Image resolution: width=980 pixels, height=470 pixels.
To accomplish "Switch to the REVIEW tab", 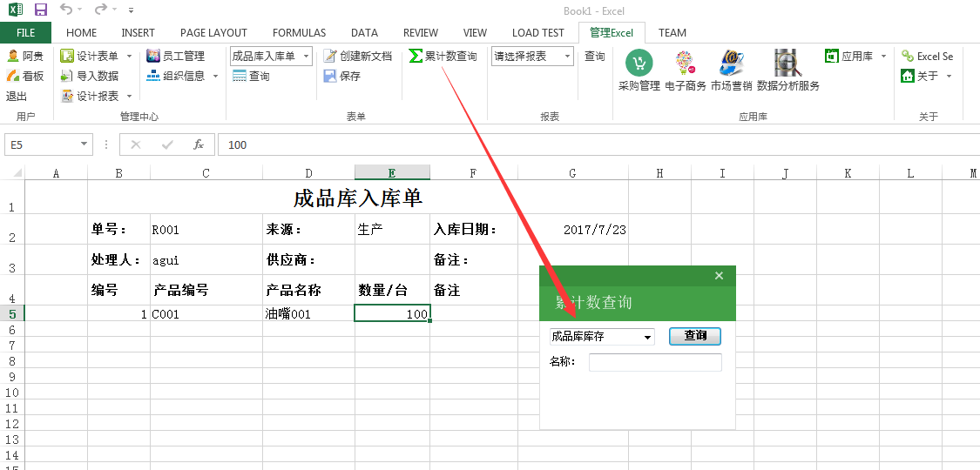I will 421,32.
